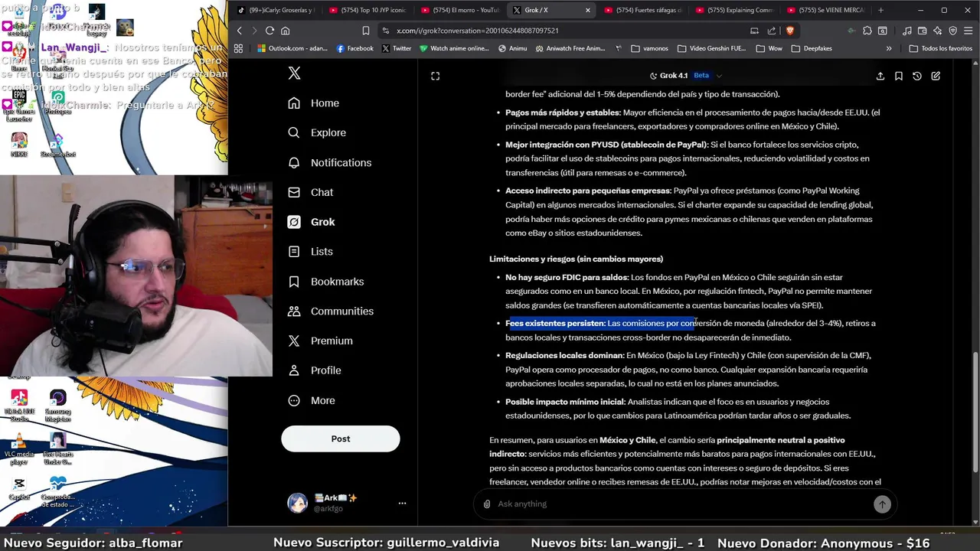Viewport: 980px width, 551px height.
Task: Open the Facebook bookmark
Action: (x=355, y=48)
